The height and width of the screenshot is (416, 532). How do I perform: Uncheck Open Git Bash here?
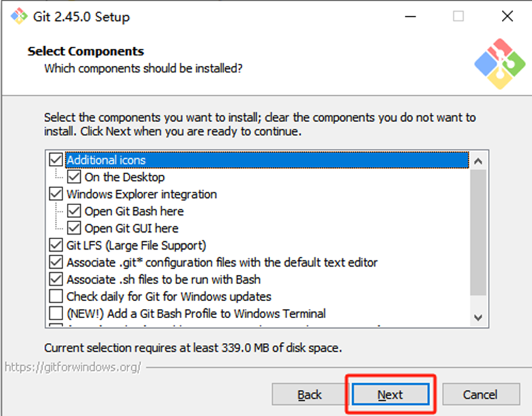click(74, 211)
